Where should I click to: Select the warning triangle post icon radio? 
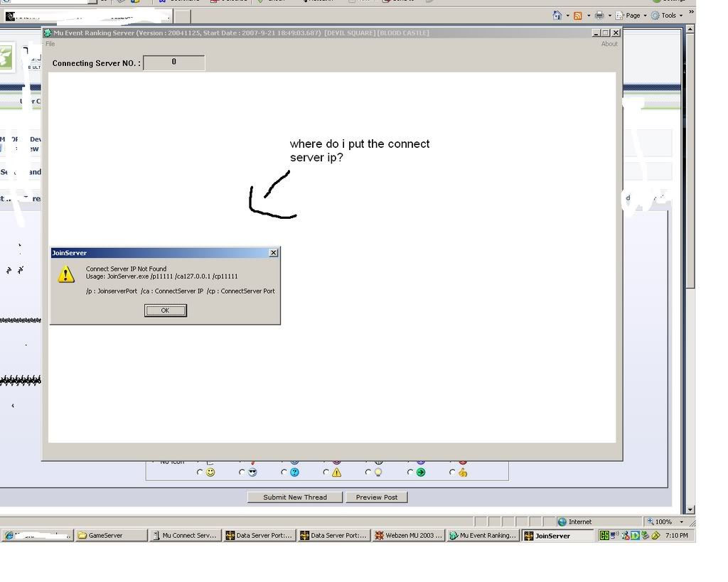326,472
